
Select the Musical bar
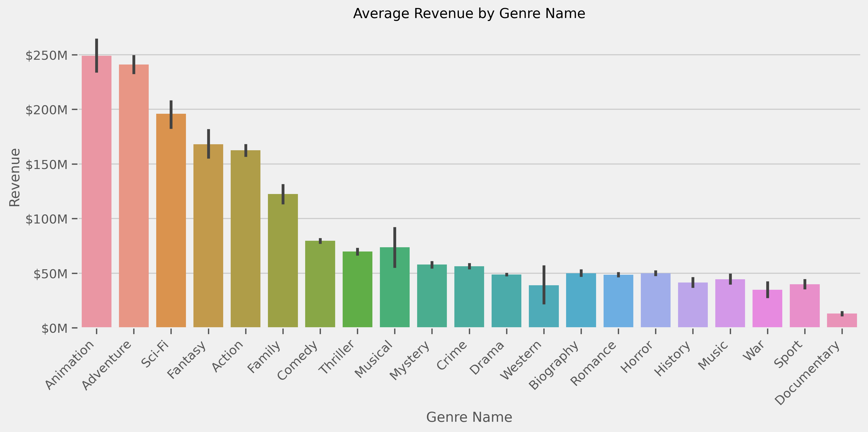point(395,287)
